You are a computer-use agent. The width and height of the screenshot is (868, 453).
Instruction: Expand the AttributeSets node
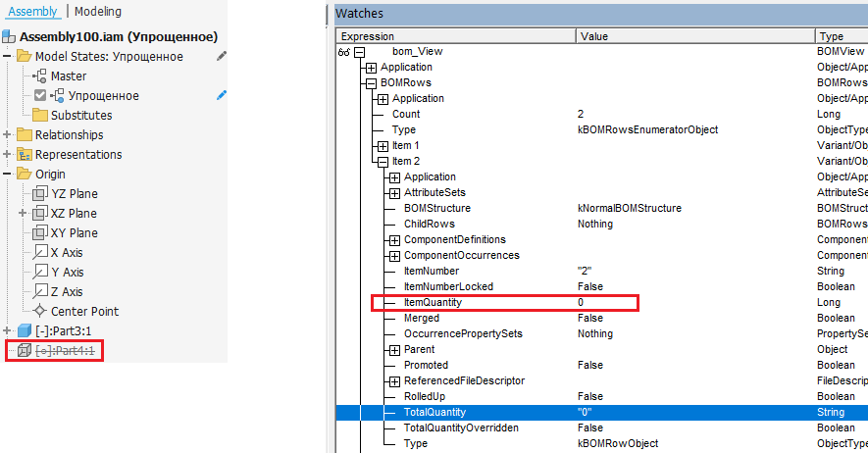(x=394, y=193)
